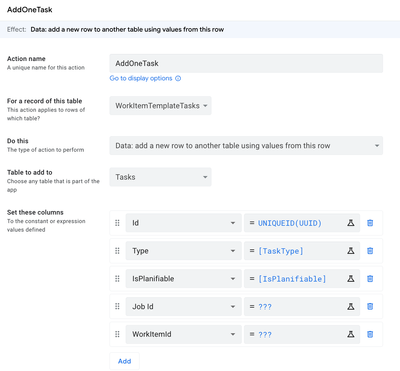Image resolution: width=400 pixels, height=371 pixels.
Task: Open the IsPlanifiable column selector dropdown
Action: [183, 279]
